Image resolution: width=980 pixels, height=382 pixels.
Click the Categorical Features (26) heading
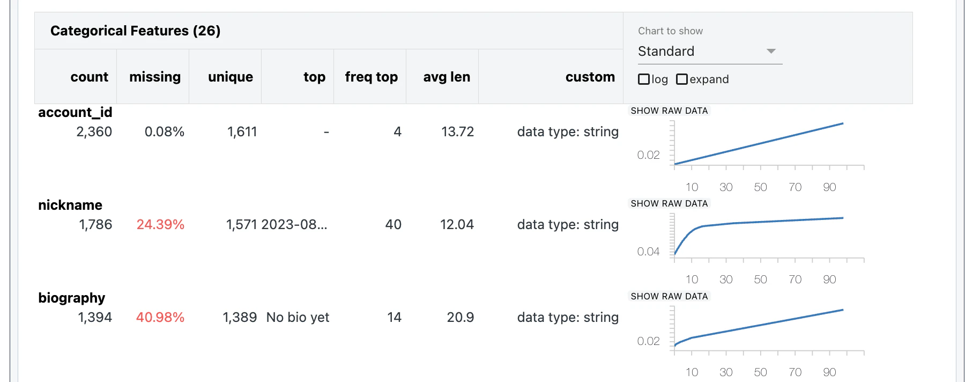click(136, 31)
